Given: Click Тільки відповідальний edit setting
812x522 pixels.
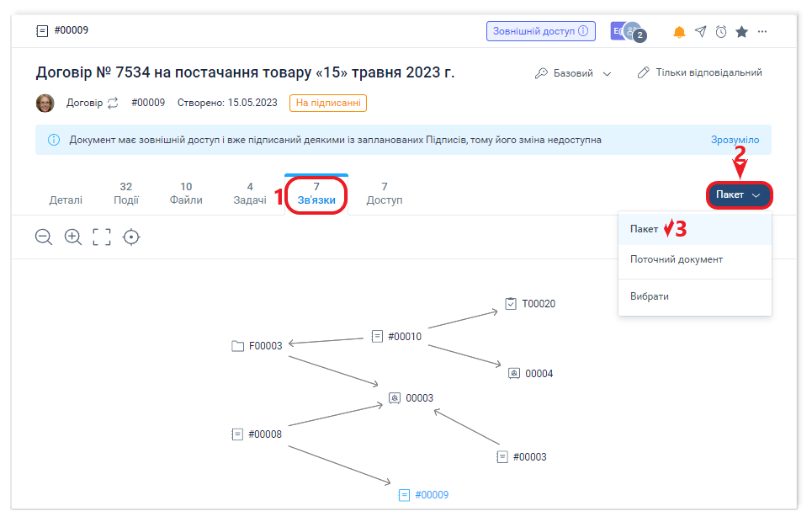Looking at the screenshot, I should coord(699,73).
